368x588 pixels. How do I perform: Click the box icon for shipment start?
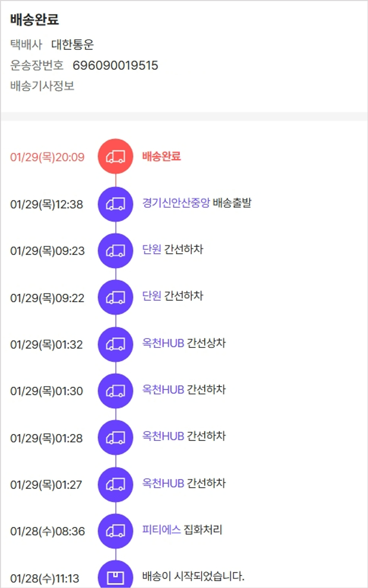115,576
